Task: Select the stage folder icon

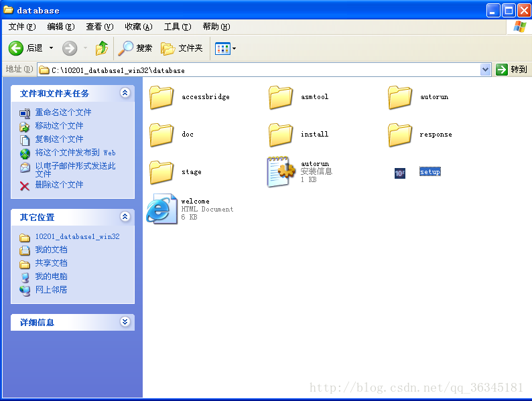Action: (161, 172)
